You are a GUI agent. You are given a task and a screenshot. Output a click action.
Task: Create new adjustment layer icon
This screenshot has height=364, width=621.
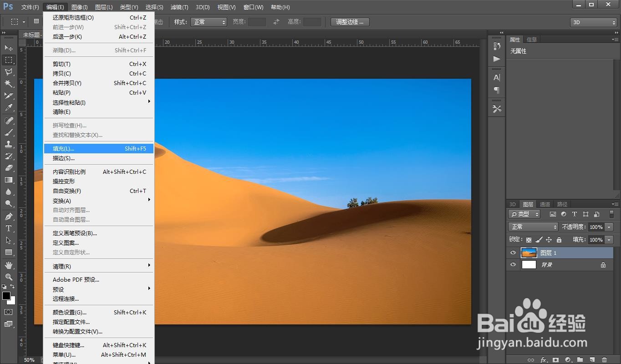[x=568, y=360]
